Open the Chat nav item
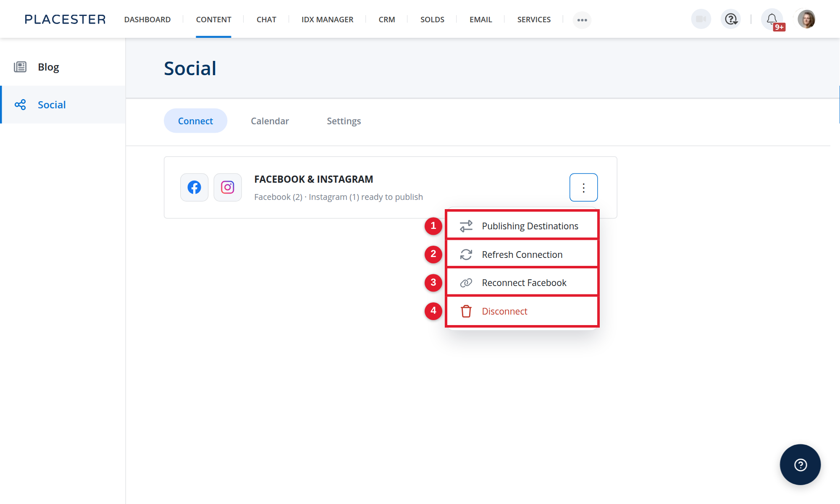Viewport: 840px width, 504px height. coord(266,19)
